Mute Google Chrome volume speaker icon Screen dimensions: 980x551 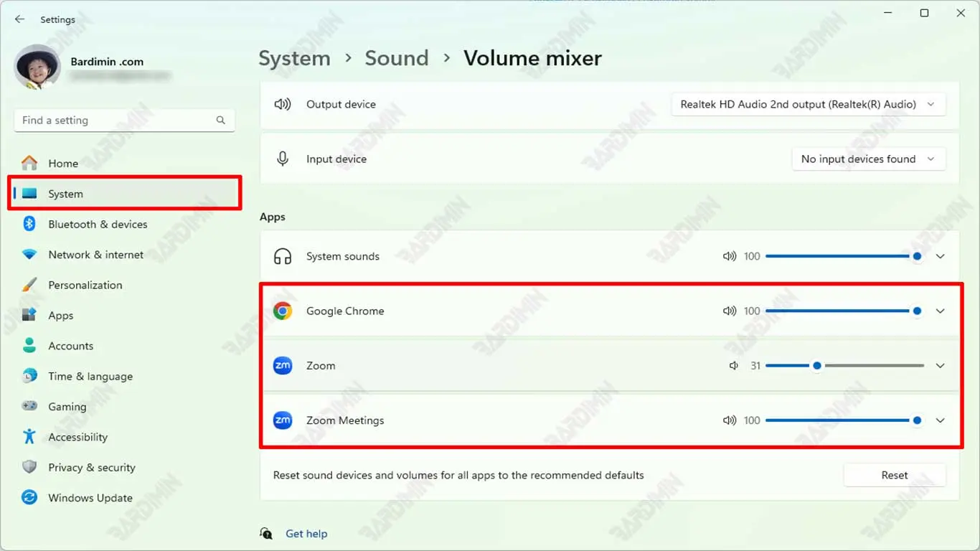point(729,311)
